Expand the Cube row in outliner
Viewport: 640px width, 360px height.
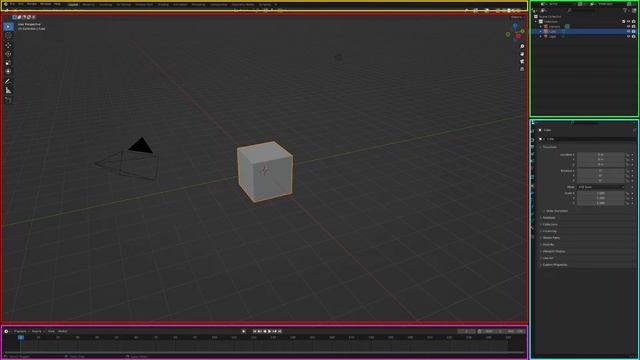(541, 31)
